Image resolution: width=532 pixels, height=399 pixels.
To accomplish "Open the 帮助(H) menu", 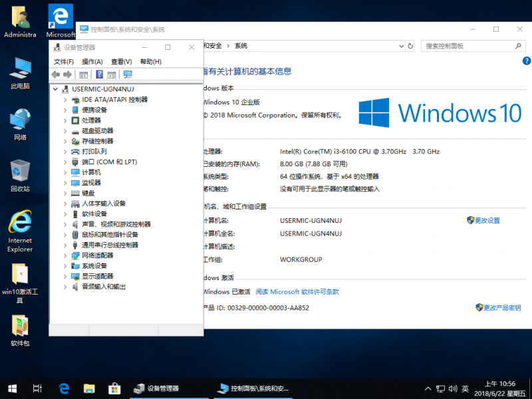I will click(x=151, y=62).
